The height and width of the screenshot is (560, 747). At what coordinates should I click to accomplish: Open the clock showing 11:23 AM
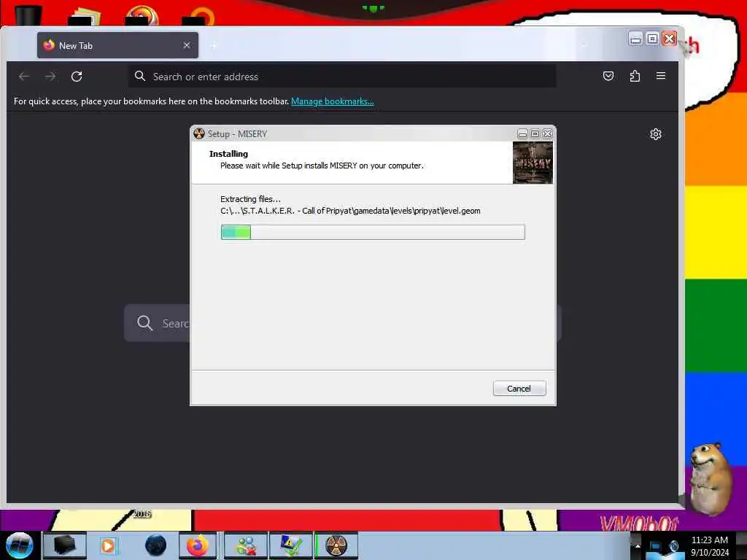click(710, 545)
